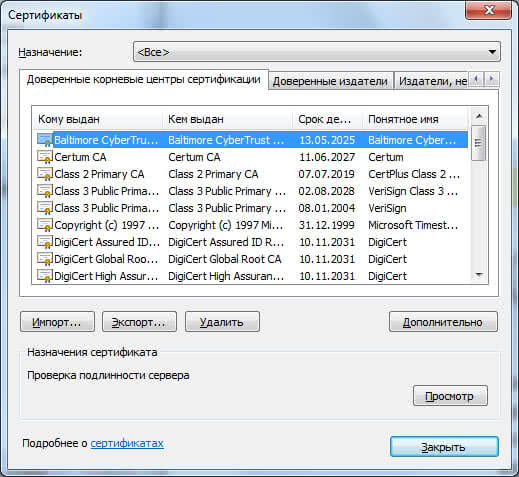The width and height of the screenshot is (519, 477).
Task: Click the list scrollbar up arrow
Action: [x=479, y=116]
